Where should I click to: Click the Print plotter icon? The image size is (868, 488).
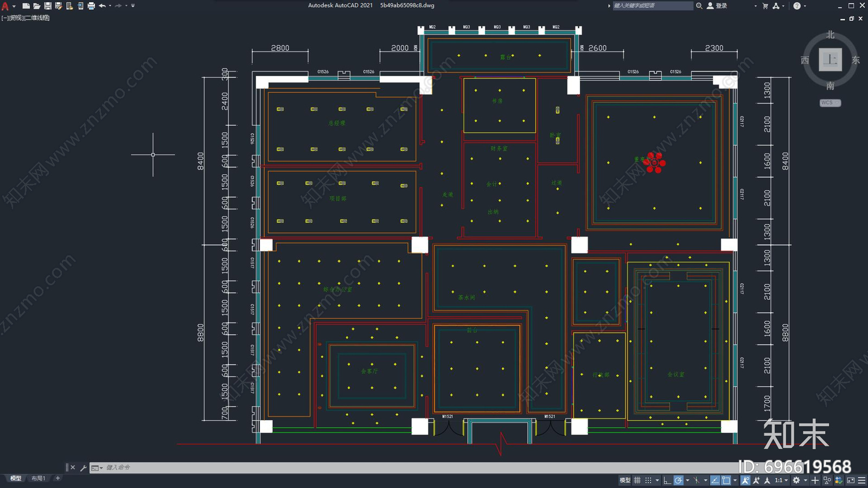click(91, 6)
